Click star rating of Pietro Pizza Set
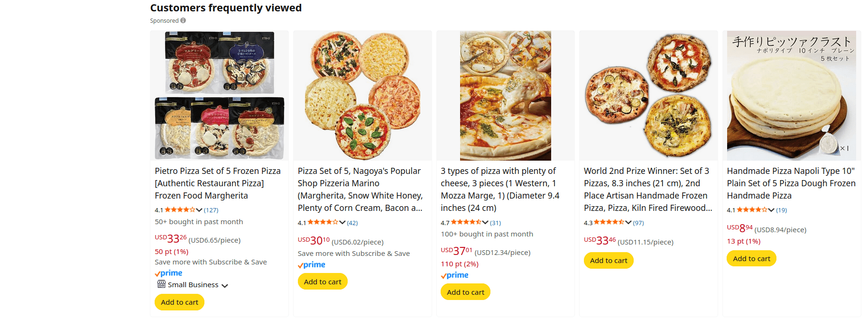 coord(180,210)
